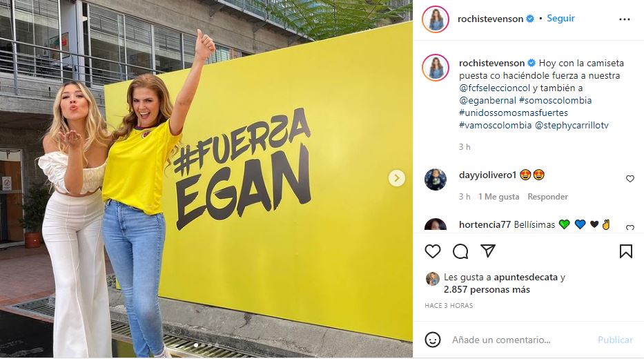Save post with the bookmark icon
644x359 pixels.
(626, 251)
